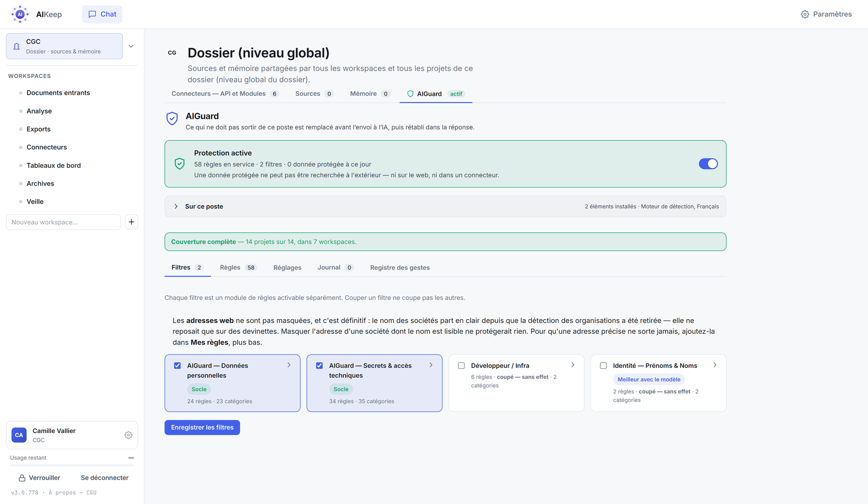Uncheck AIGuard — Secrets & accès techniques filter

click(x=320, y=366)
